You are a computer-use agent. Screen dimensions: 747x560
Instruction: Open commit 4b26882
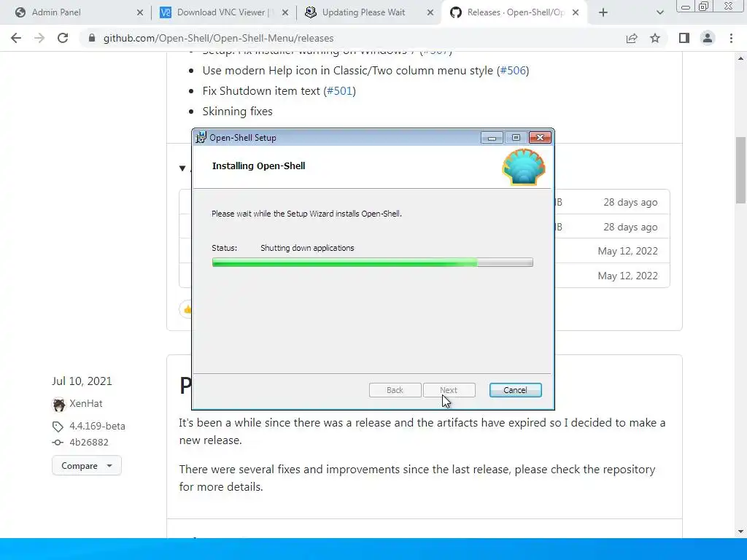89,443
